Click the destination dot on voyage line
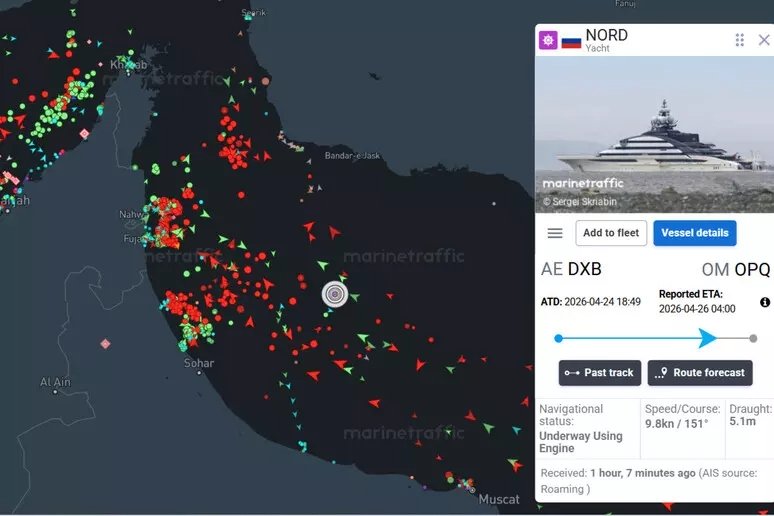Viewport: 774px width, 516px height. pyautogui.click(x=753, y=338)
